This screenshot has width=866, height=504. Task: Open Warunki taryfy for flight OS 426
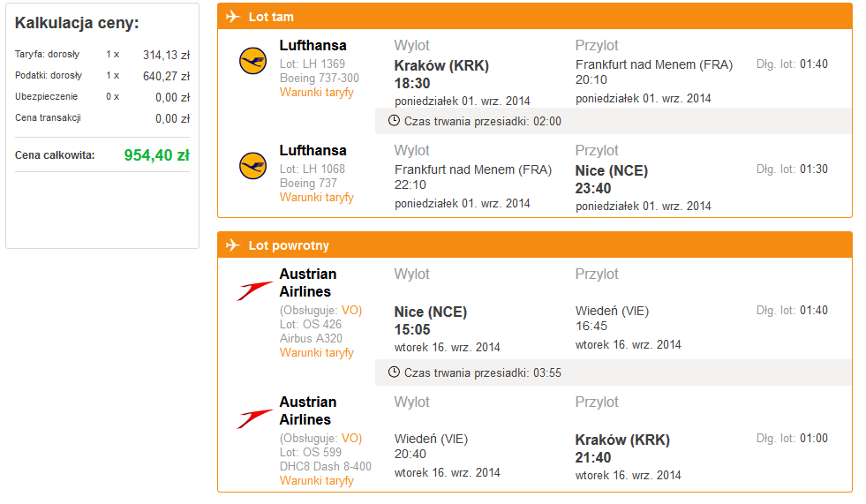pyautogui.click(x=316, y=352)
